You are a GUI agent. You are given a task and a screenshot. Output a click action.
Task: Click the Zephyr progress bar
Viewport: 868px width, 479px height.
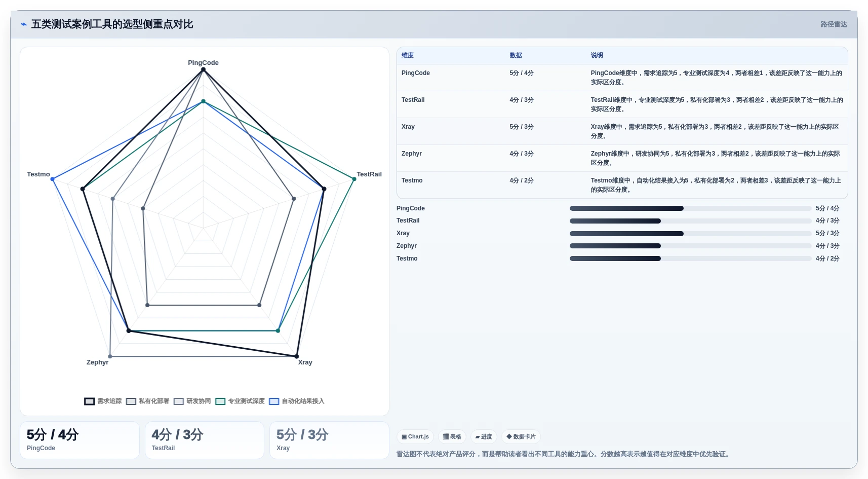pyautogui.click(x=690, y=246)
